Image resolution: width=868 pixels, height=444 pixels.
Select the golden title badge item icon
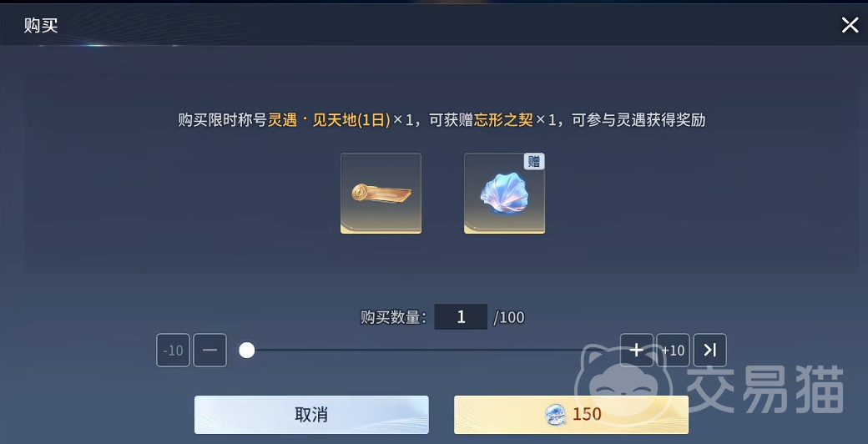[x=381, y=194]
